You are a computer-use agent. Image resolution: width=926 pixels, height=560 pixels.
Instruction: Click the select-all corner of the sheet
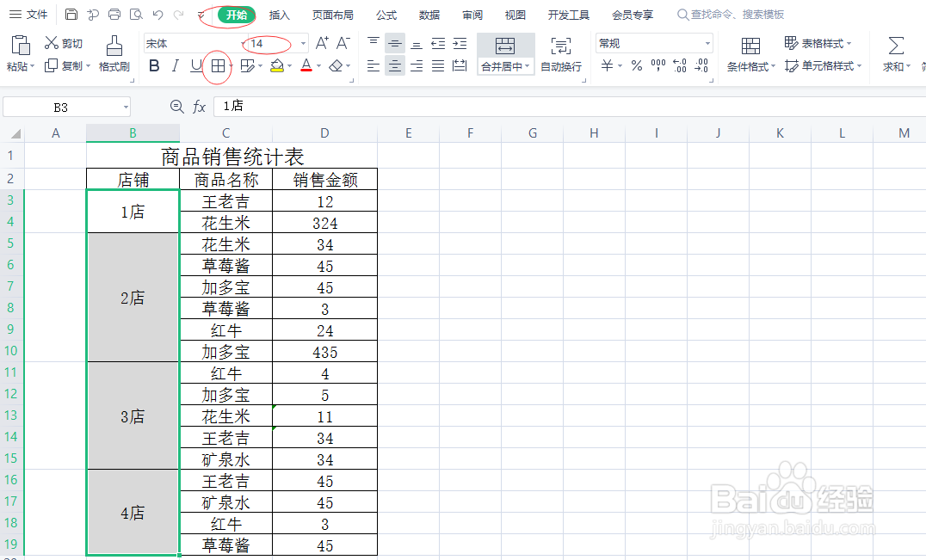point(14,133)
